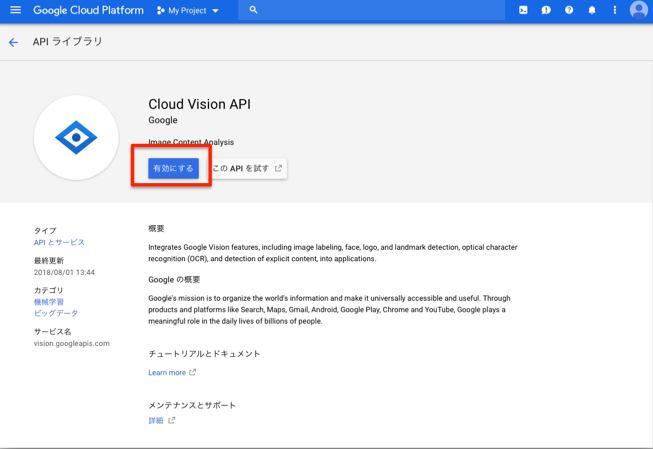
Task: Go back using the left arrow
Action: pyautogui.click(x=13, y=42)
